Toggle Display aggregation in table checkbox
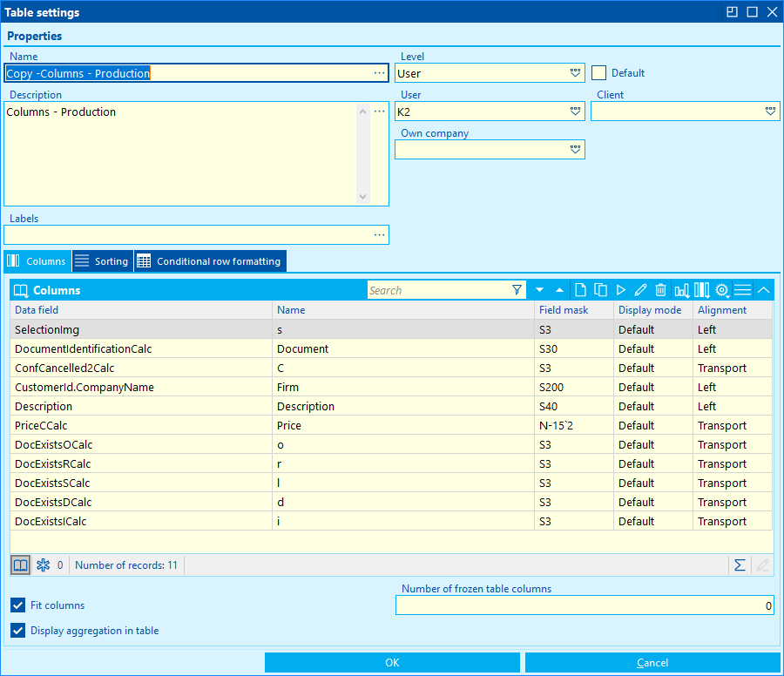The height and width of the screenshot is (676, 784). coord(18,631)
